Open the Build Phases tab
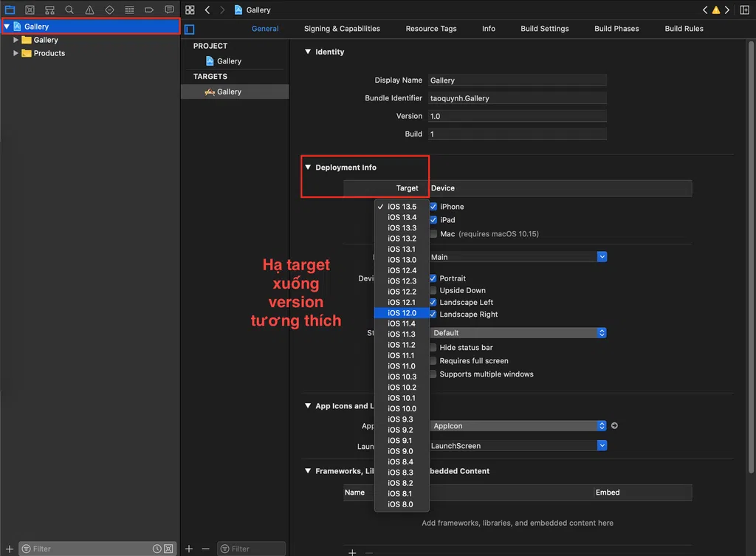 coord(616,29)
